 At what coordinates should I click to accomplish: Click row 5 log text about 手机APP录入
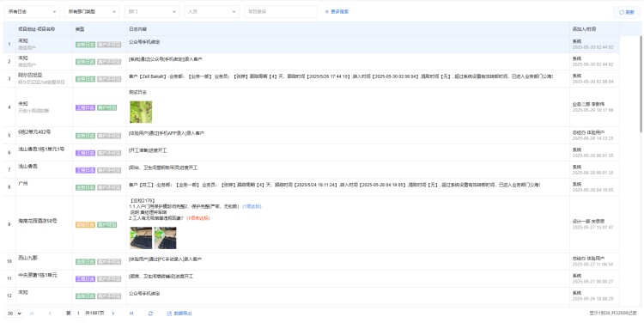pyautogui.click(x=167, y=133)
